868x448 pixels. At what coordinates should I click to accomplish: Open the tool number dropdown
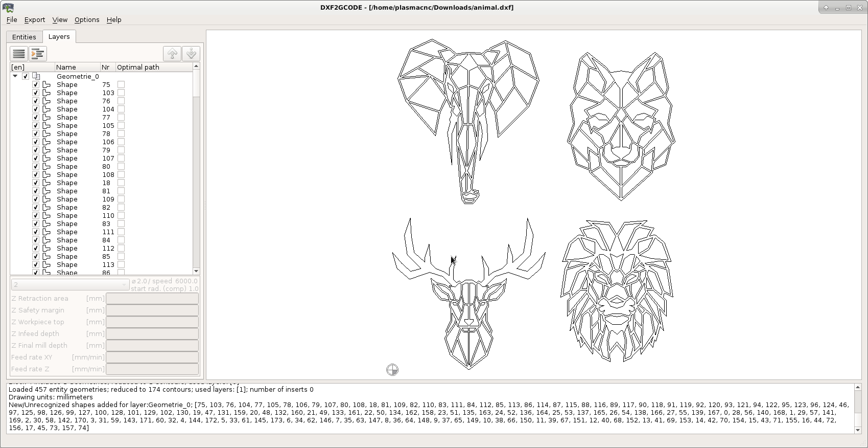pos(69,284)
